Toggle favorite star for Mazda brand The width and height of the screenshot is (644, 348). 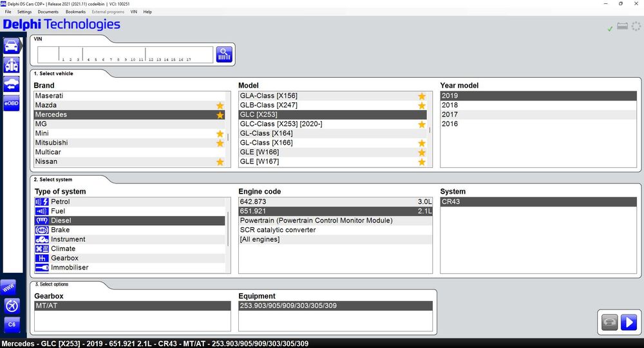click(x=220, y=105)
